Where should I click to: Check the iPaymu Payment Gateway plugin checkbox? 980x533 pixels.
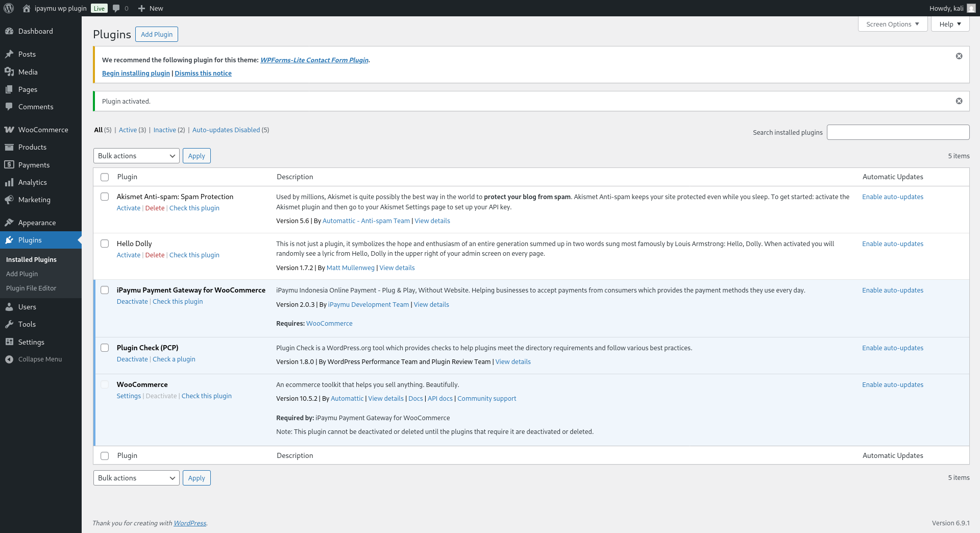(x=105, y=290)
